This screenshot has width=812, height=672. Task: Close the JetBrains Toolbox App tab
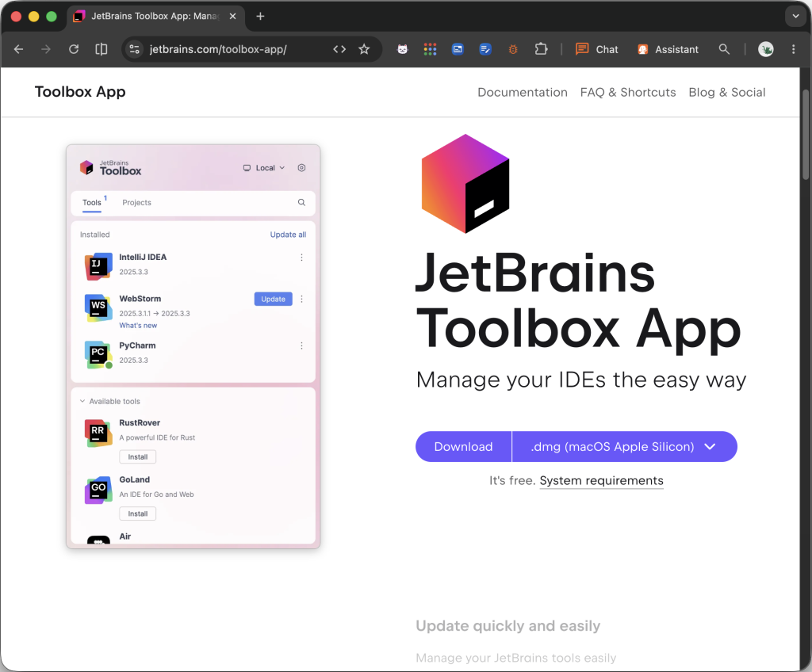tap(232, 17)
